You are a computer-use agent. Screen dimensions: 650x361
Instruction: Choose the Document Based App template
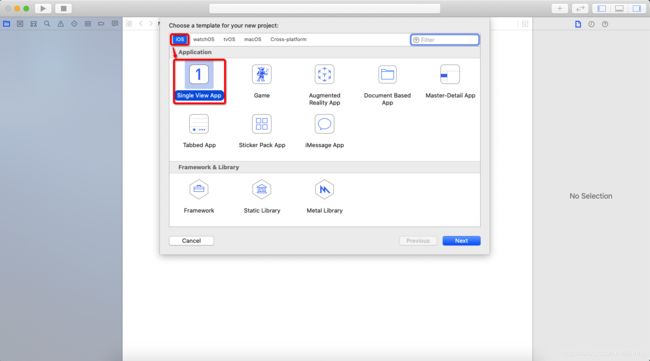[x=387, y=85]
